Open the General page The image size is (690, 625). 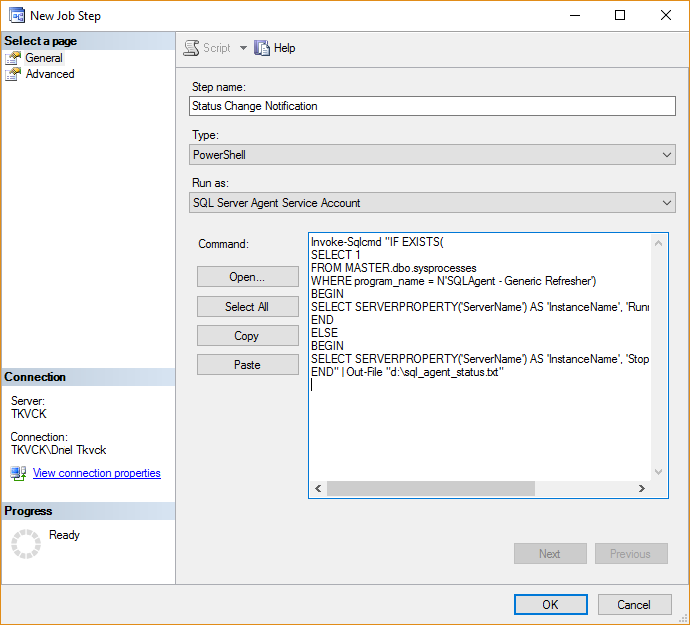pos(44,58)
